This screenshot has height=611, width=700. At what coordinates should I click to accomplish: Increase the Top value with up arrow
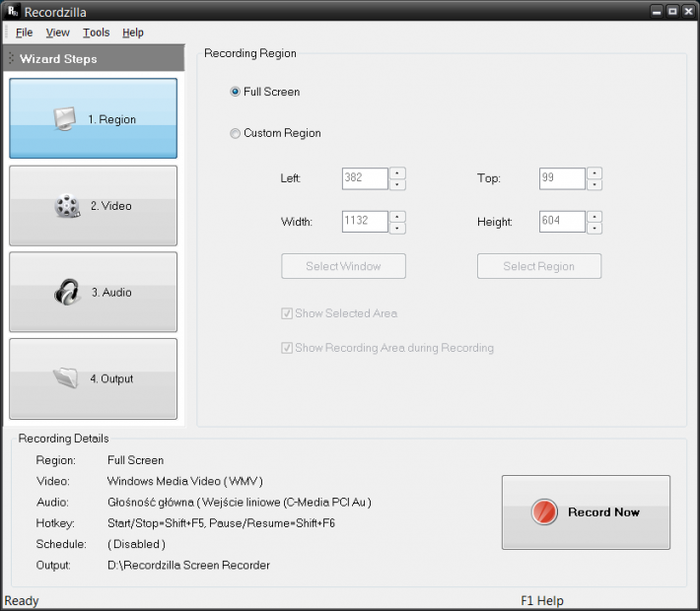pyautogui.click(x=595, y=173)
